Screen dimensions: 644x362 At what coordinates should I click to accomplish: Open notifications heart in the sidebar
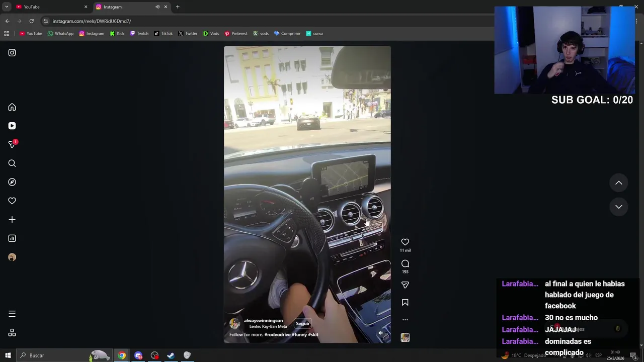[x=12, y=201]
